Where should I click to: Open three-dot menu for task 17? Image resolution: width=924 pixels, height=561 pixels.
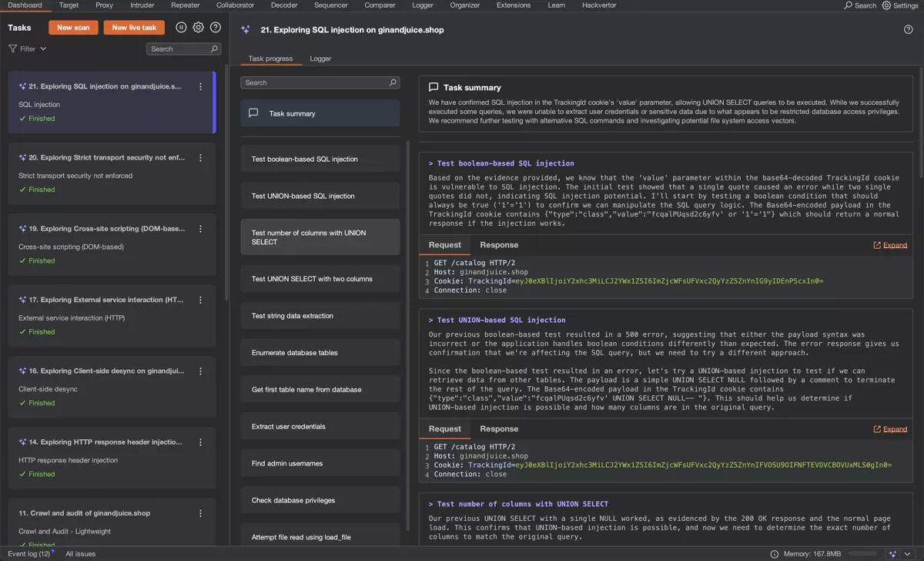point(201,301)
